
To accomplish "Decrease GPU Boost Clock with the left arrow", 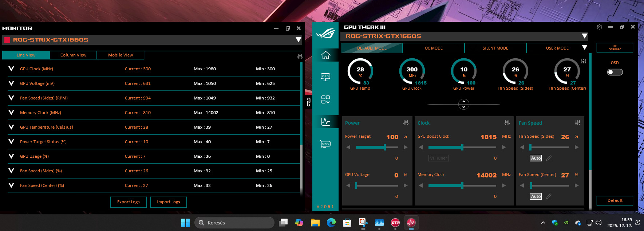I will click(421, 147).
